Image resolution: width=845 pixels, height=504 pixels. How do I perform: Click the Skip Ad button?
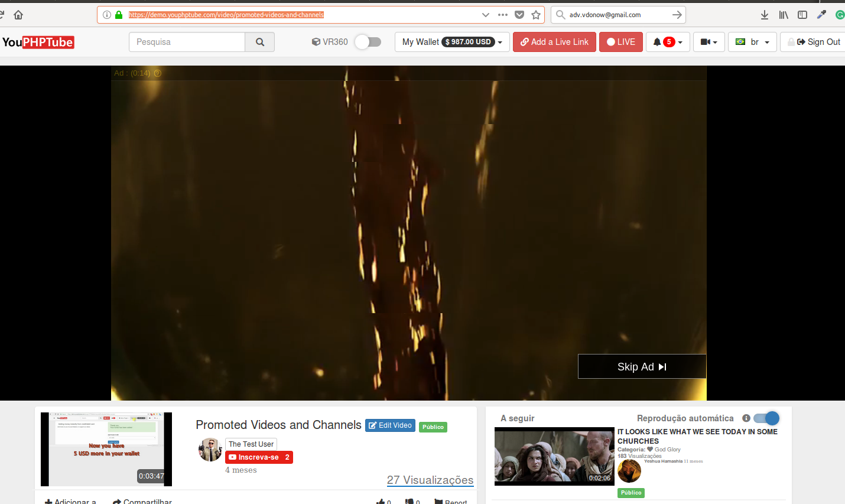coord(642,366)
